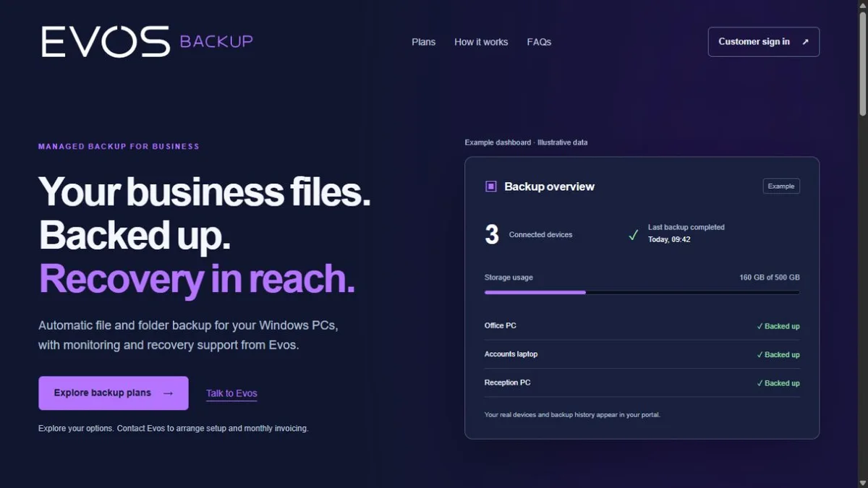Click the Storage usage progress bar
The image size is (868, 488).
(x=642, y=292)
